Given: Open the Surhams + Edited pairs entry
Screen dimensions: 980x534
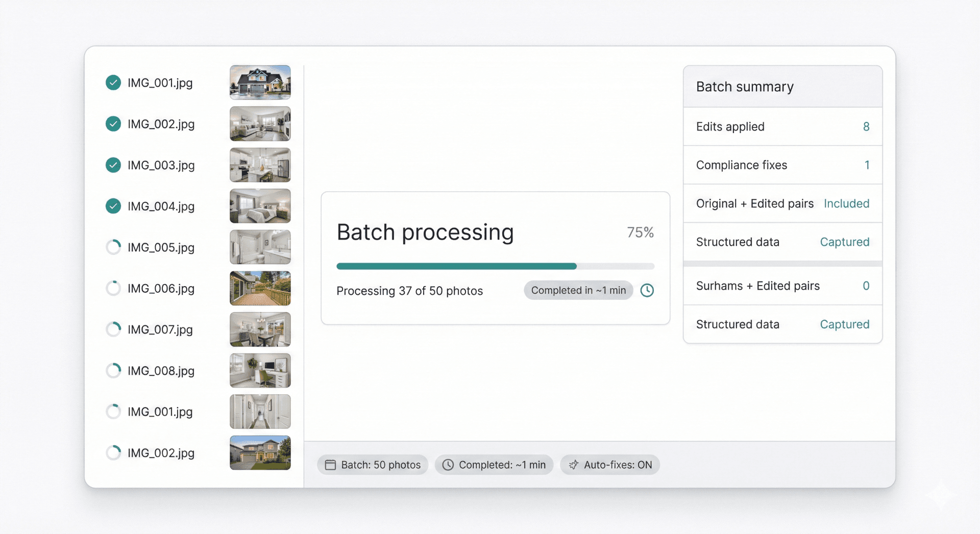Looking at the screenshot, I should pyautogui.click(x=782, y=286).
